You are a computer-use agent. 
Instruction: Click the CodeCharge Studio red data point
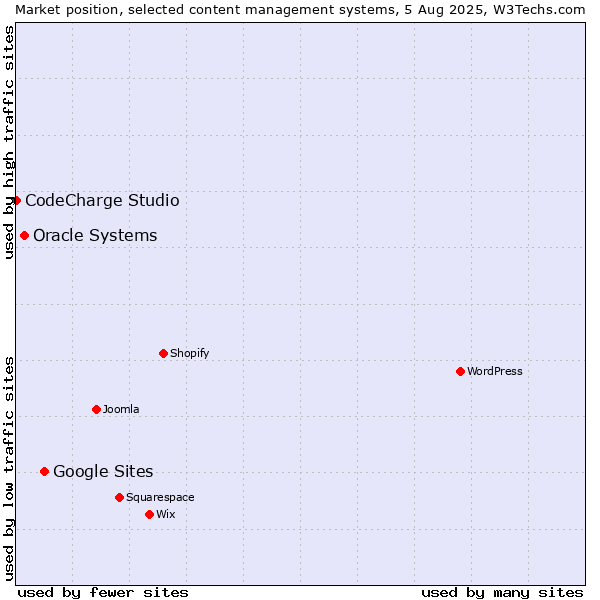[x=16, y=201]
